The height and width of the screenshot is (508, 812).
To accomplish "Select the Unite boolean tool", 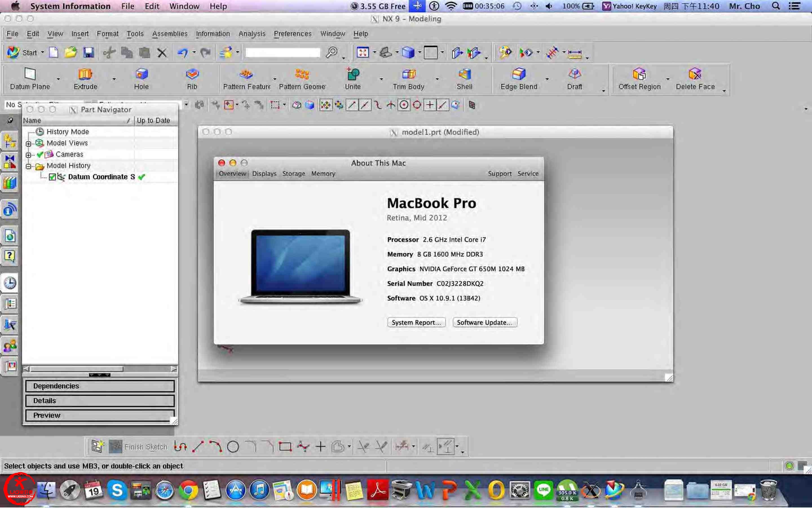I will click(x=353, y=79).
